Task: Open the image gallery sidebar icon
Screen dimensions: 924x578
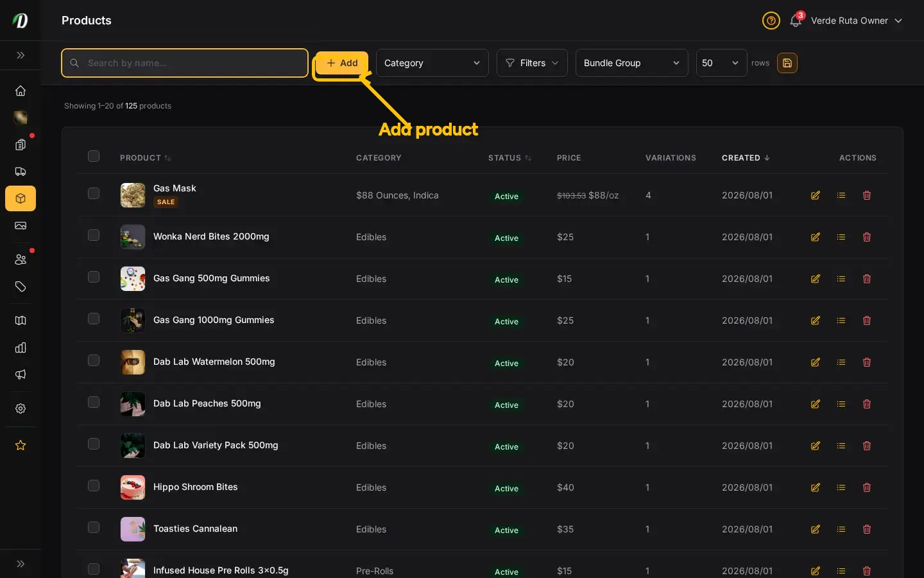Action: [x=21, y=225]
